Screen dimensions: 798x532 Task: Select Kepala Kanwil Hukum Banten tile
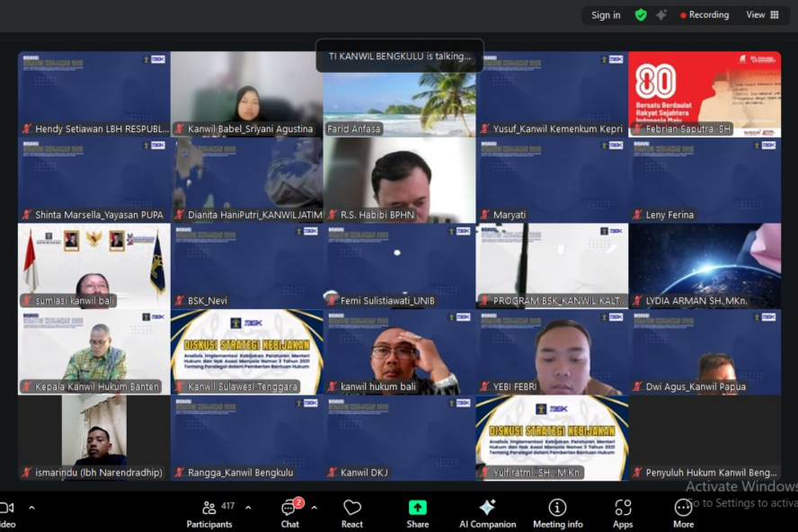[93, 352]
